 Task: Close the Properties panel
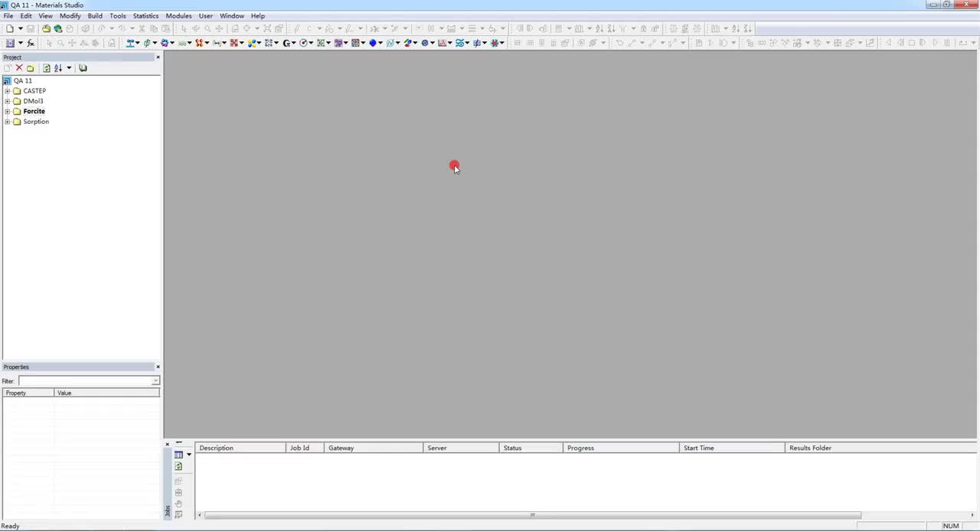(158, 366)
